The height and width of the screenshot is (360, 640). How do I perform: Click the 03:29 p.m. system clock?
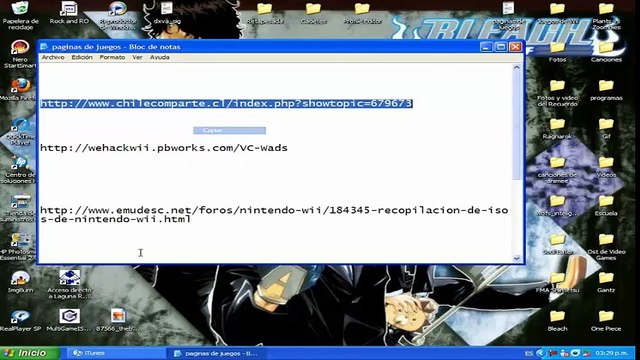612,353
